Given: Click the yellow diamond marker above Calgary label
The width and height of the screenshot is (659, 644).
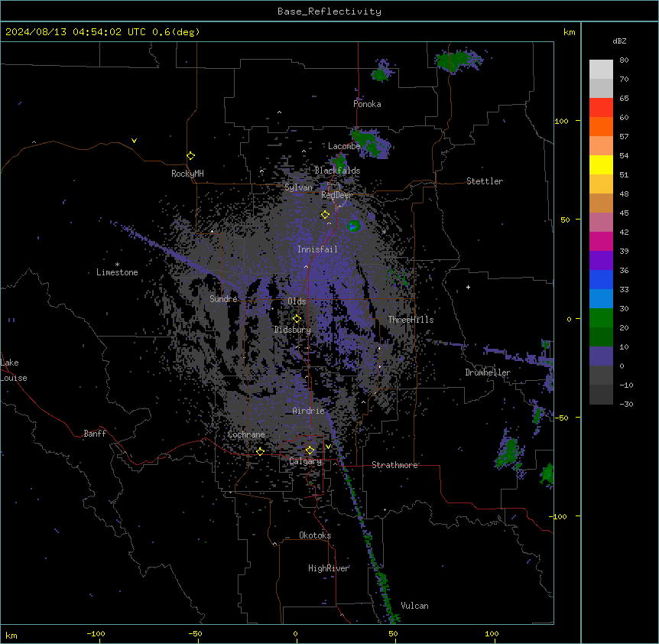Looking at the screenshot, I should (310, 450).
